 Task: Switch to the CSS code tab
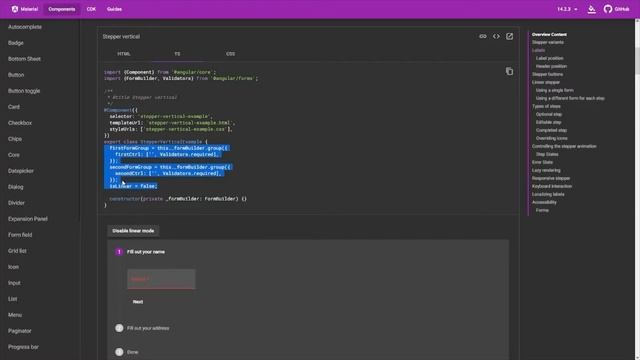click(x=230, y=54)
